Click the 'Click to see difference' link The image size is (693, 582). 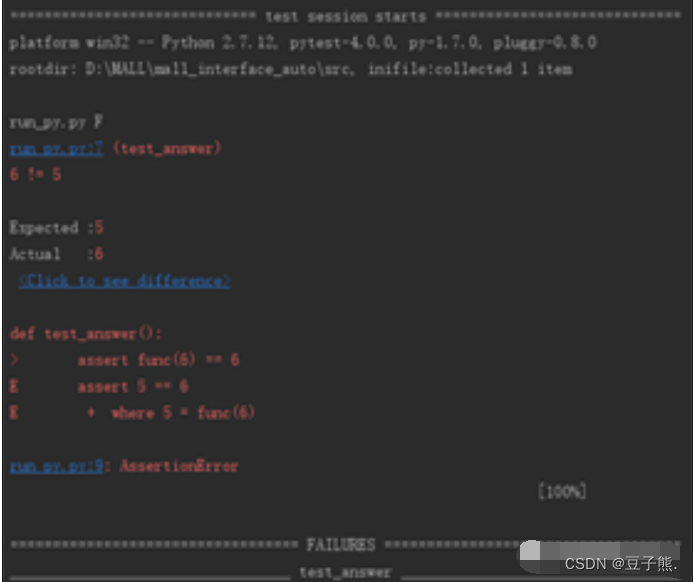pos(124,281)
